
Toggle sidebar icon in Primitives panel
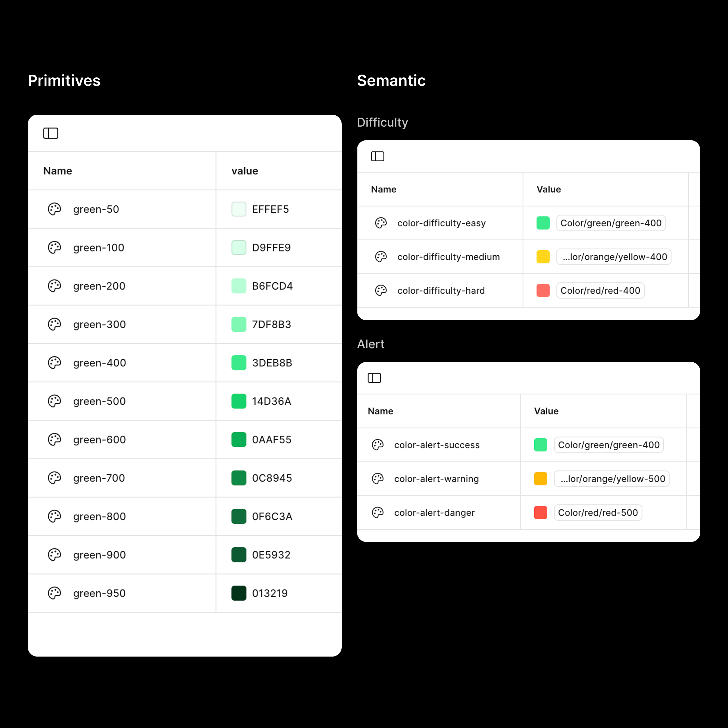click(x=51, y=133)
